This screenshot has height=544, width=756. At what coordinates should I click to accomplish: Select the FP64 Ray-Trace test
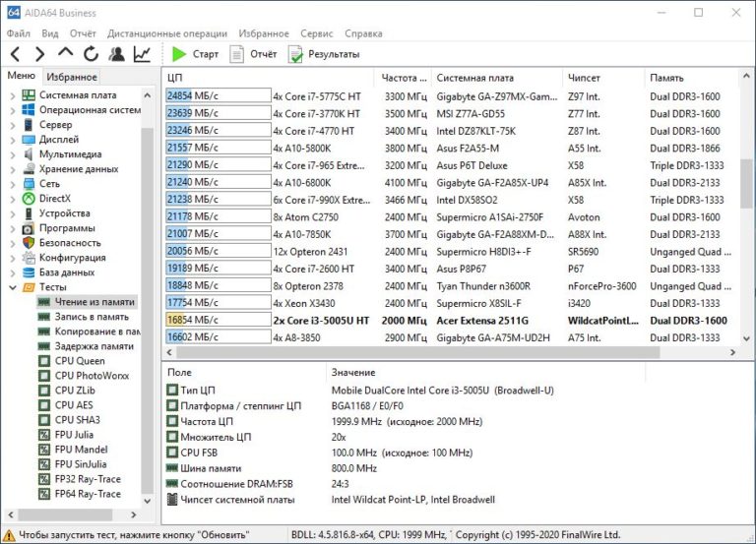pos(80,494)
